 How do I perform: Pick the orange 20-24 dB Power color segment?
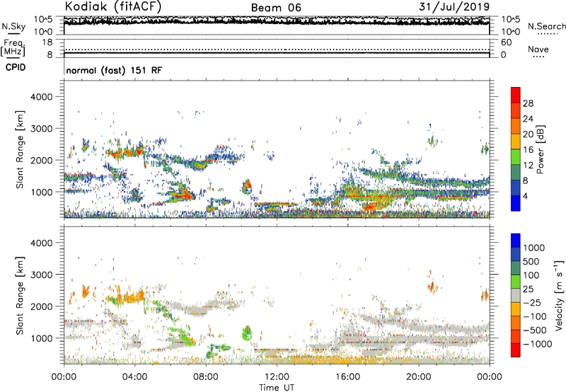click(x=516, y=126)
